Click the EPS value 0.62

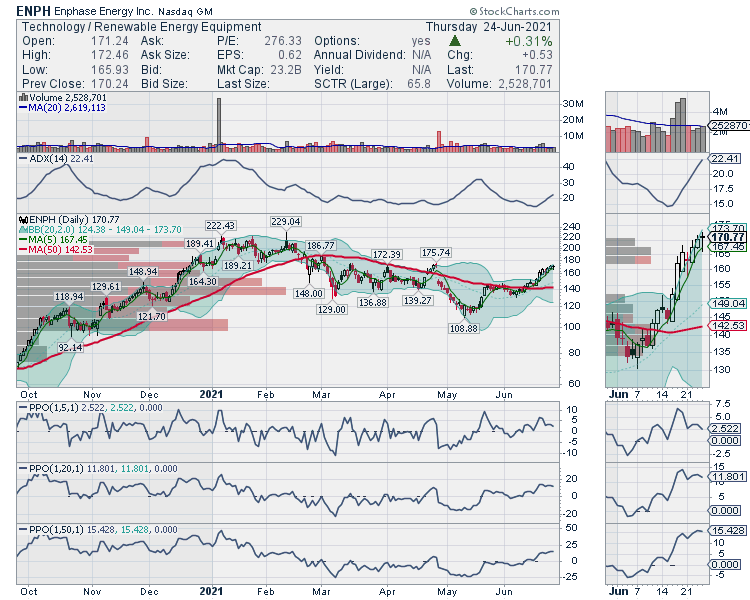pos(290,55)
